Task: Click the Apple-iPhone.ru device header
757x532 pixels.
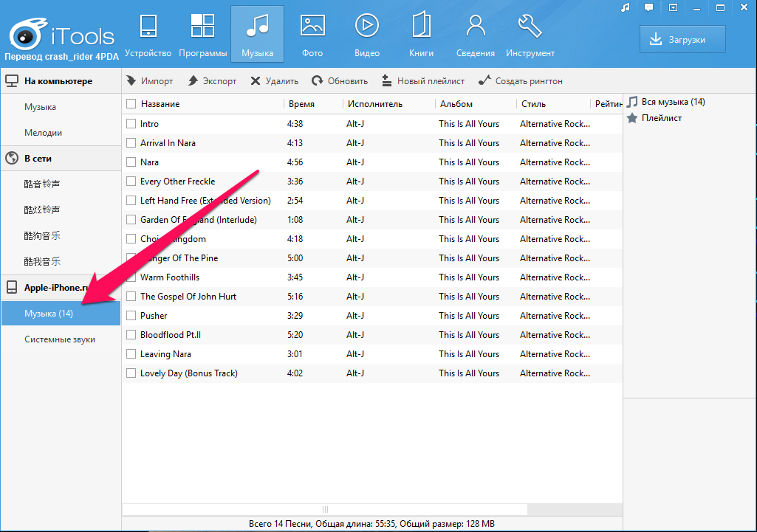Action: point(61,288)
